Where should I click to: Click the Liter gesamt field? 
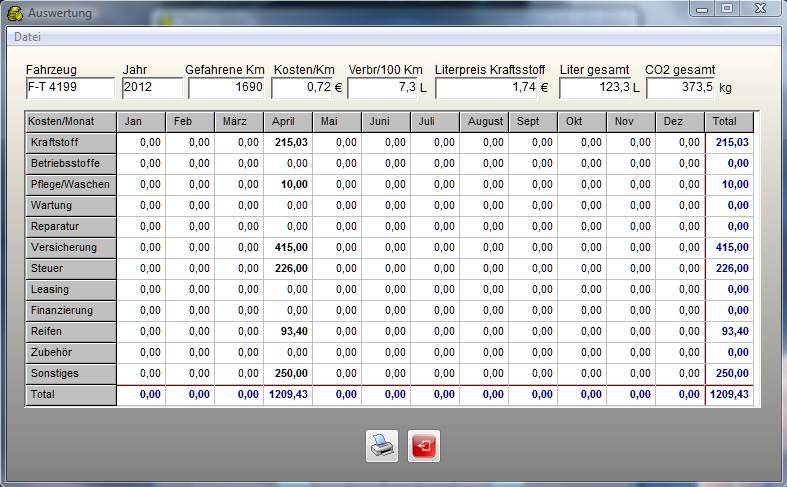[x=595, y=88]
